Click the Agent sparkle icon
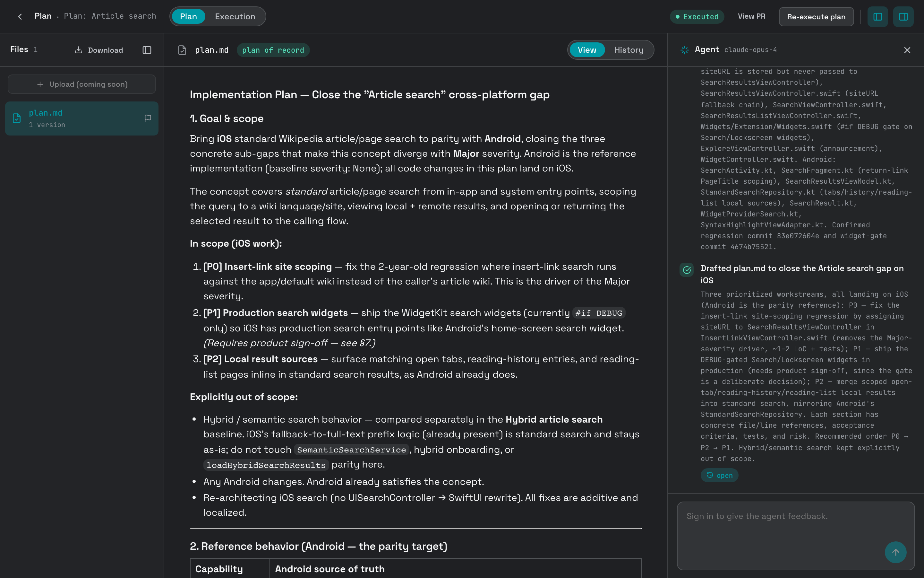This screenshot has width=924, height=578. tap(685, 50)
